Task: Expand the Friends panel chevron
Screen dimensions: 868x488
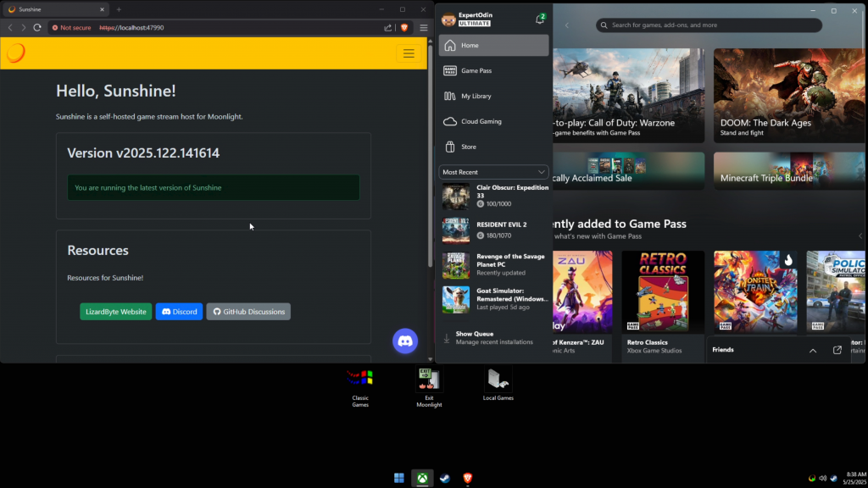Action: pos(813,350)
